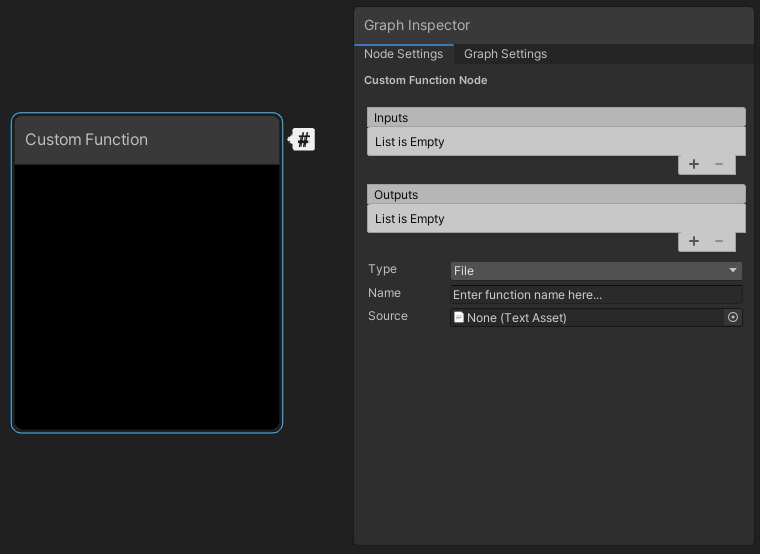This screenshot has width=760, height=554.
Task: Switch to the Graph Settings tab
Action: [505, 54]
